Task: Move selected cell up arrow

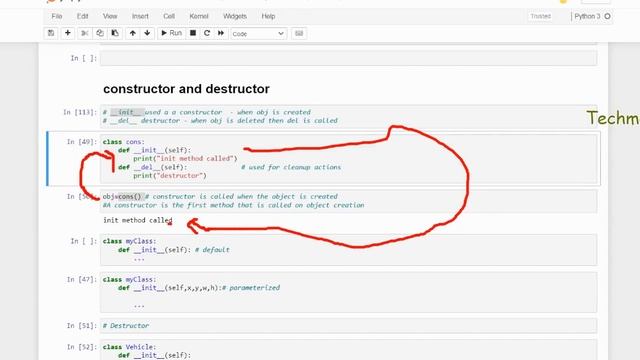Action: (x=133, y=33)
